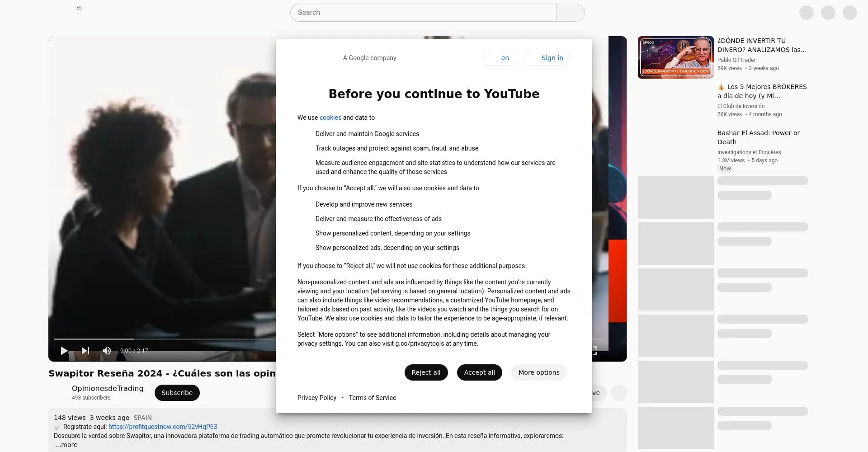Open Bashar El Assad: Power or Death
The width and height of the screenshot is (868, 452).
click(x=759, y=137)
